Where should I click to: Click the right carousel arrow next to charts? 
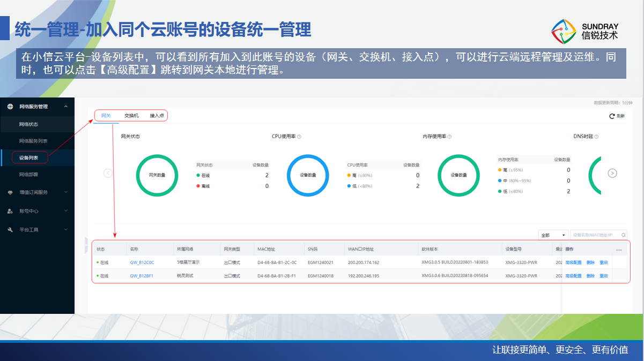(612, 173)
